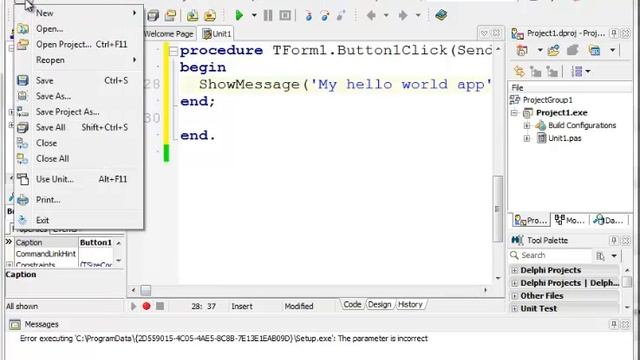
Task: Choose Exit from the File menu
Action: click(78, 220)
